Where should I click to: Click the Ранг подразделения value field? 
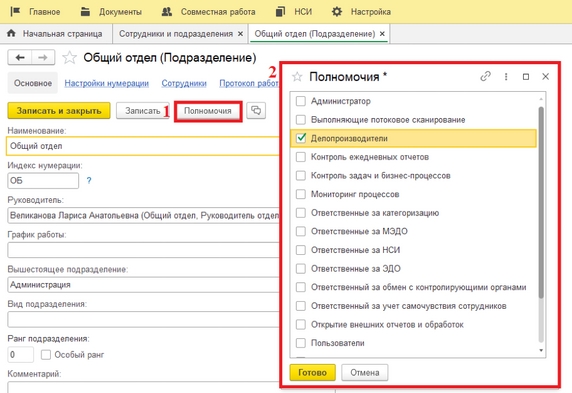21,354
